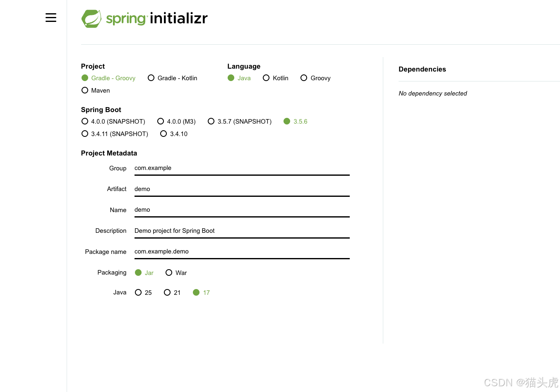Click the Project section heading
Viewport: 560px width, 392px height.
click(x=93, y=66)
